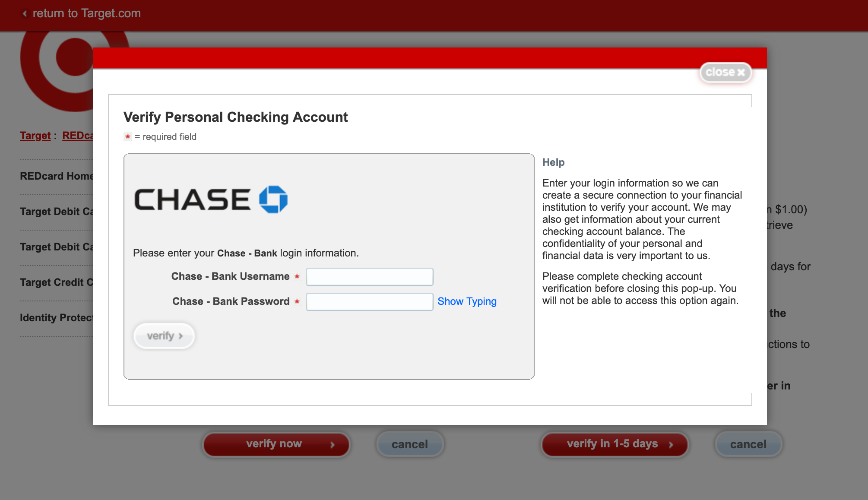Select REDcard Home in sidebar

(x=56, y=176)
